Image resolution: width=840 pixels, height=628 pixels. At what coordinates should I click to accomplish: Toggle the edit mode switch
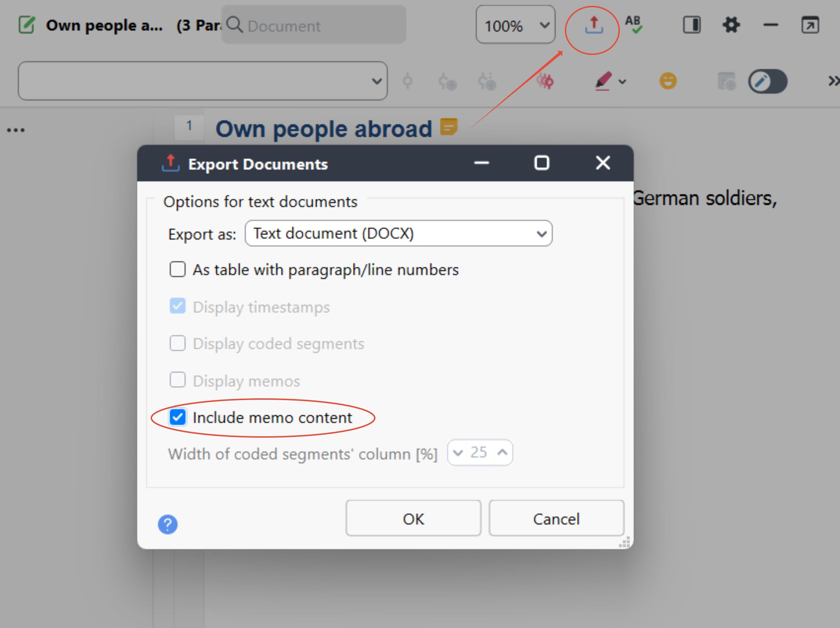tap(768, 81)
